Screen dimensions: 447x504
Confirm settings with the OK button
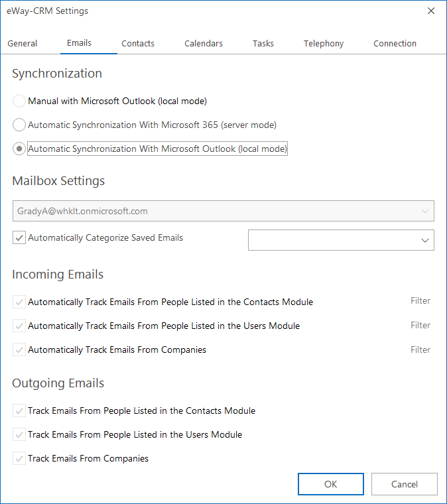(x=331, y=484)
